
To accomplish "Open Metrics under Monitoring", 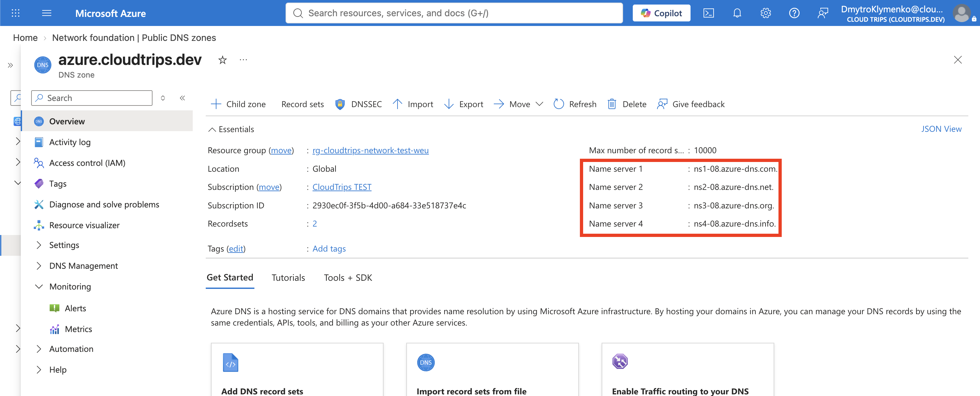I will click(78, 329).
